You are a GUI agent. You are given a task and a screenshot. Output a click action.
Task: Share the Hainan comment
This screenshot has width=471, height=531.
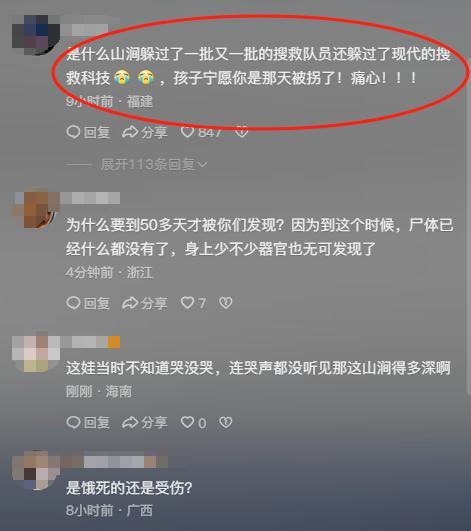click(x=145, y=422)
